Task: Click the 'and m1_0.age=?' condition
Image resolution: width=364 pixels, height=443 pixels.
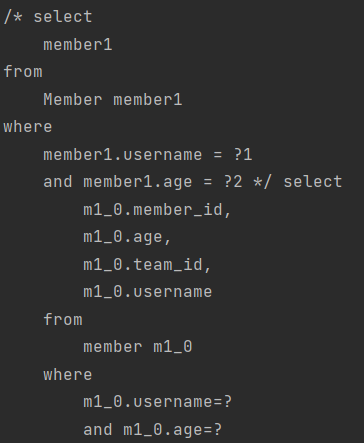Action: [x=152, y=430]
